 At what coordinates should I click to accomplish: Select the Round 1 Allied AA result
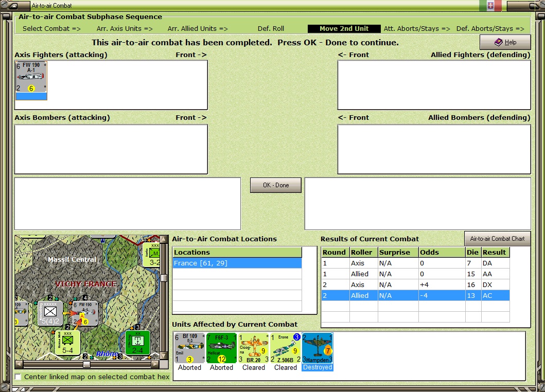coord(415,274)
